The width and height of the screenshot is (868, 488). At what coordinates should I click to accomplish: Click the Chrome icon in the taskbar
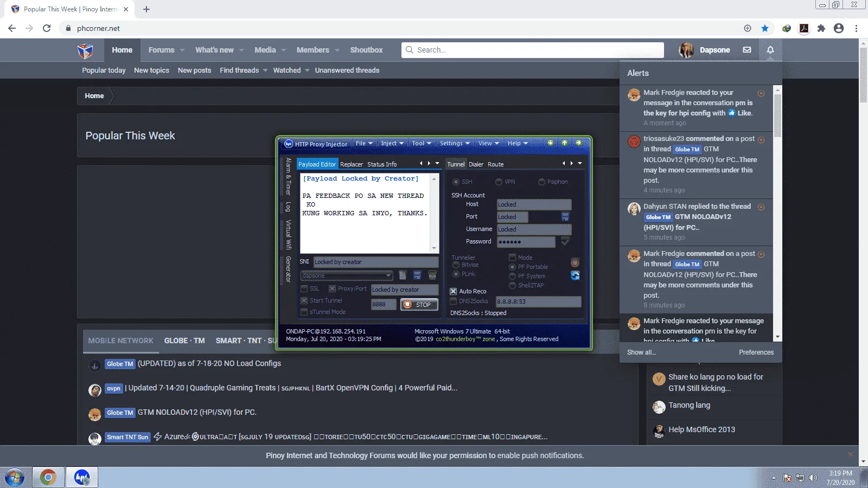pos(48,478)
